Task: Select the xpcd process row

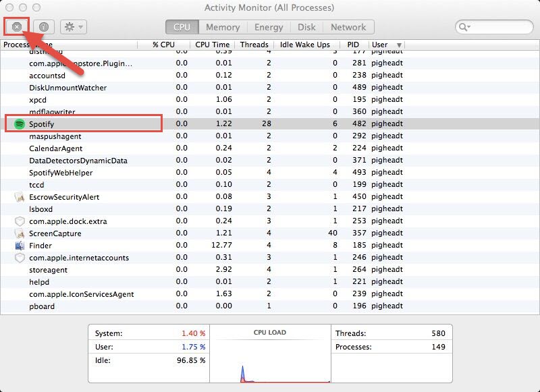Action: point(270,100)
